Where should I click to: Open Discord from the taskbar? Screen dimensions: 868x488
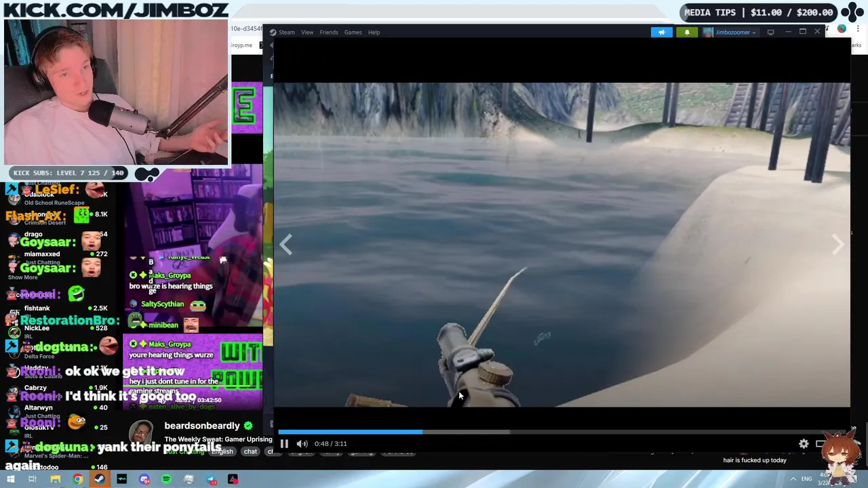click(144, 479)
